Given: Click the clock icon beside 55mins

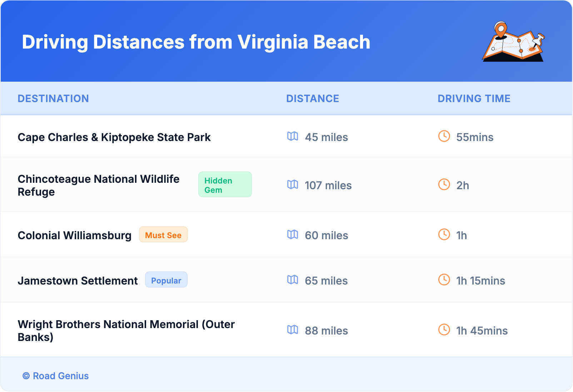Looking at the screenshot, I should click(x=444, y=136).
